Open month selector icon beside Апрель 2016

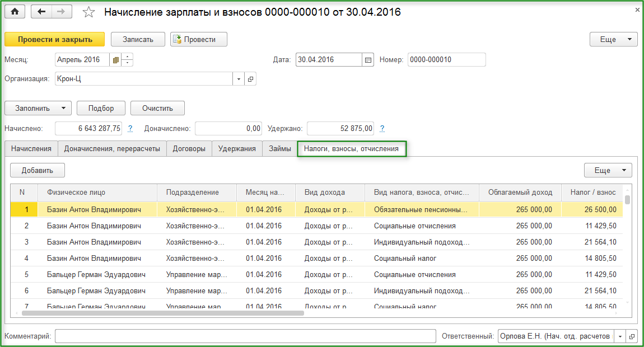[x=115, y=60]
